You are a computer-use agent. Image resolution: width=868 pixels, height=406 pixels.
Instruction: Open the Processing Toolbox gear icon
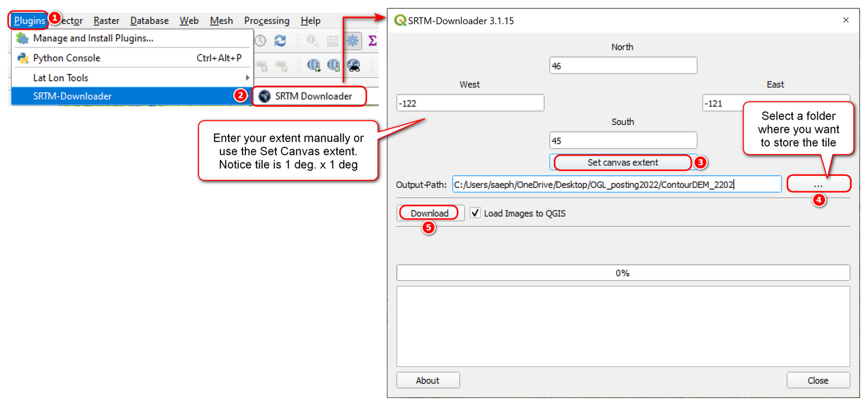point(352,40)
